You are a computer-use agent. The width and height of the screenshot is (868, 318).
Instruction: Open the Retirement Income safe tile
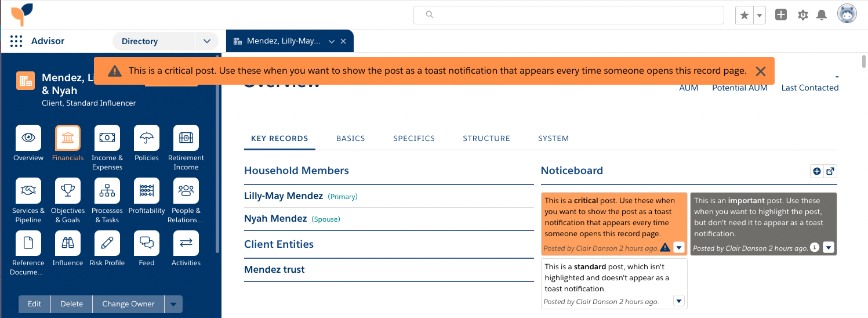pos(186,138)
